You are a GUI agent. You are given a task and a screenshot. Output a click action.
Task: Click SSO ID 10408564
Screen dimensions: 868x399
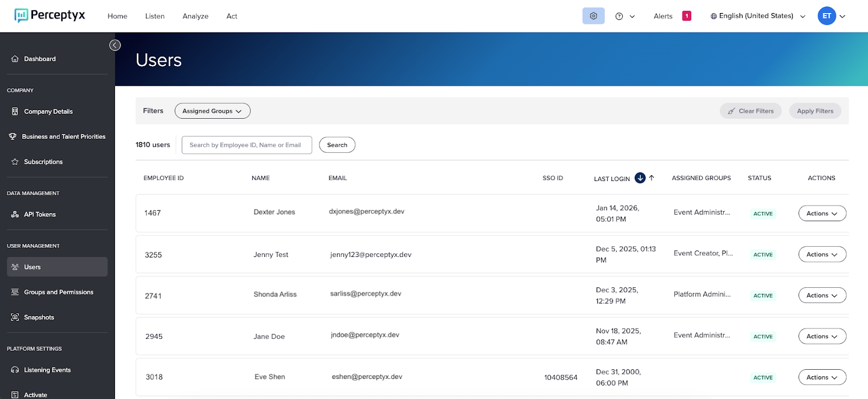561,377
